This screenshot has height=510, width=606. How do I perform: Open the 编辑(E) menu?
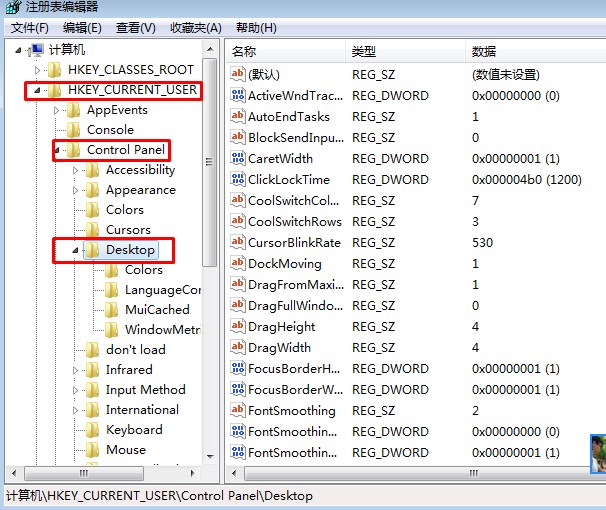click(82, 28)
